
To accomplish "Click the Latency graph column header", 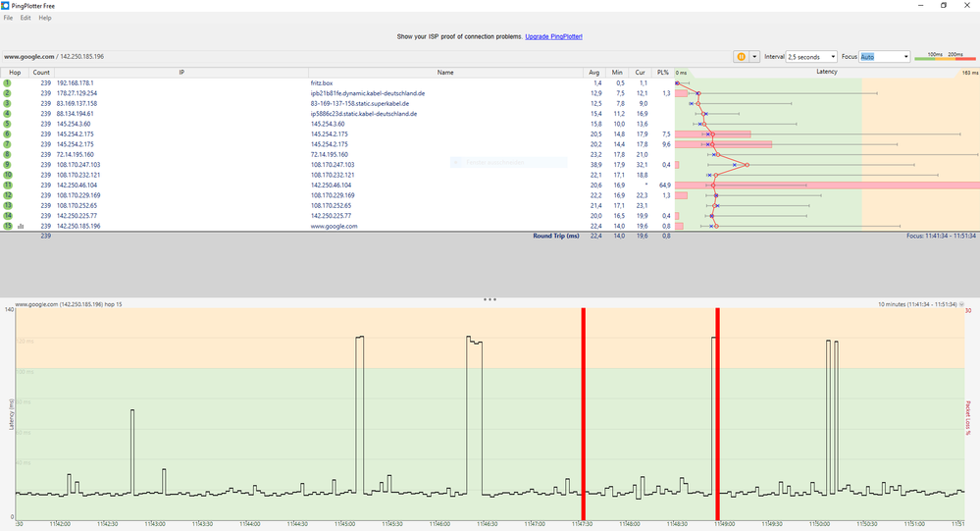I will [x=826, y=72].
